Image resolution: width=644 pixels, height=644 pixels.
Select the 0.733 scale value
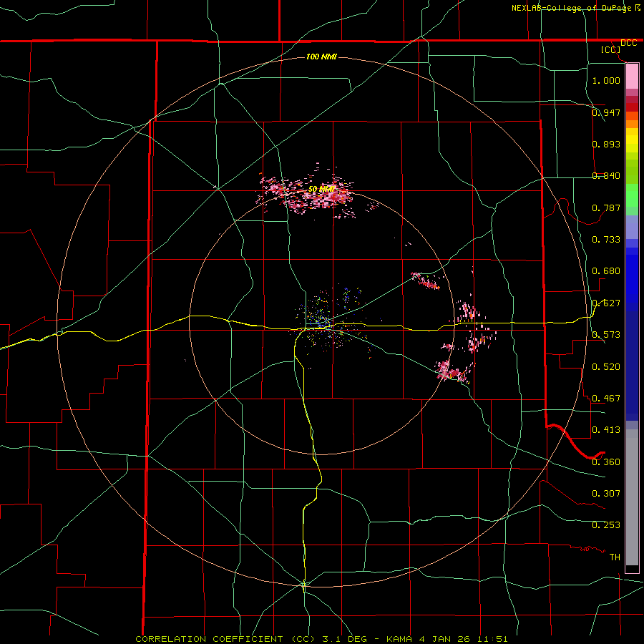click(x=606, y=239)
